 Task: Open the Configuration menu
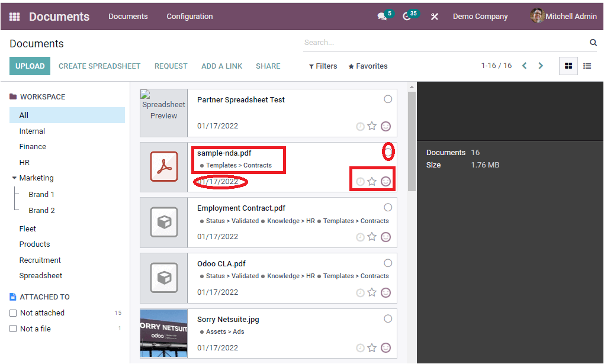189,16
